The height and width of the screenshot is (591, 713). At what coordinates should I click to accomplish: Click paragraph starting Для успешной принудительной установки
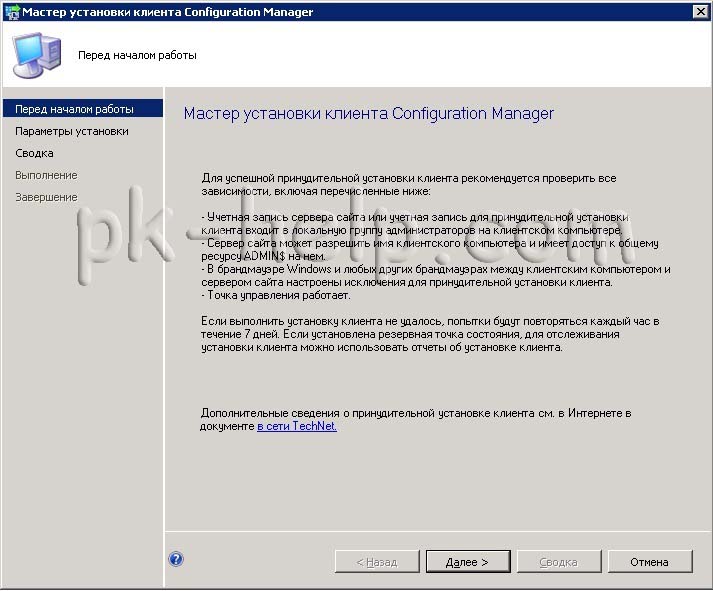[409, 185]
